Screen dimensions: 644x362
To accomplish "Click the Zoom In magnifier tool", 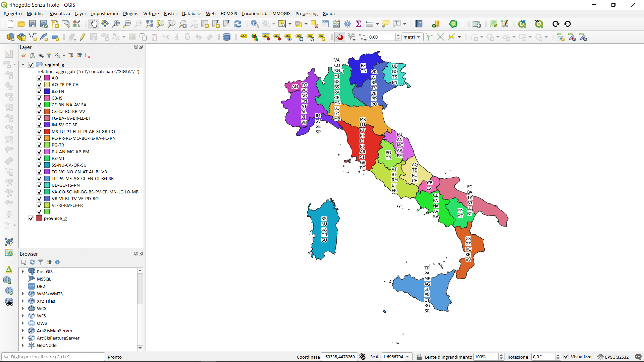I will pos(116,24).
